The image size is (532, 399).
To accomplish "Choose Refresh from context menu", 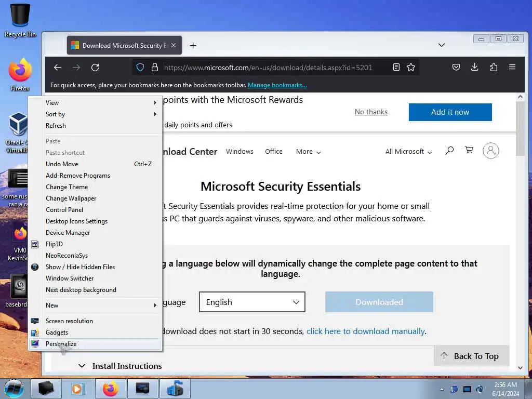I will (x=95, y=126).
